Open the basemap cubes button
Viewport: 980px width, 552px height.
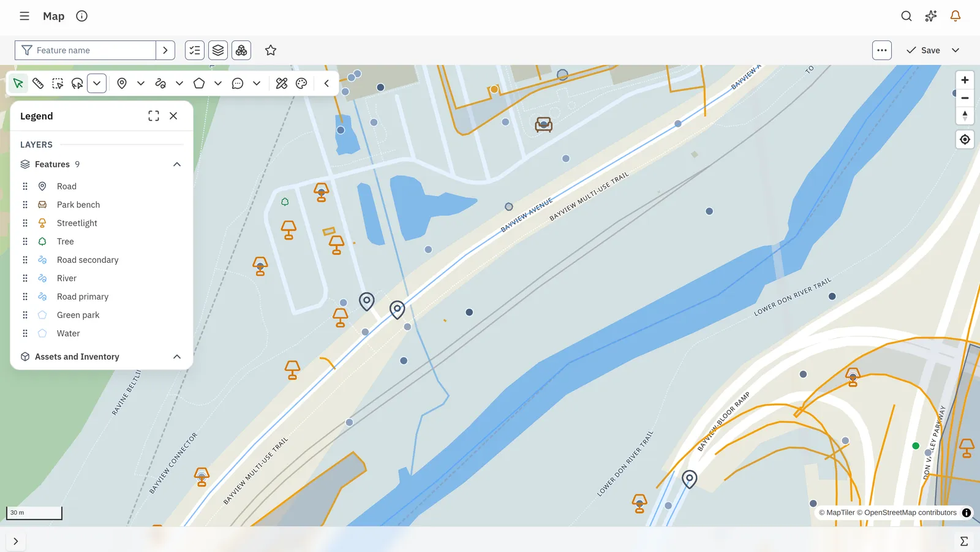pyautogui.click(x=241, y=50)
